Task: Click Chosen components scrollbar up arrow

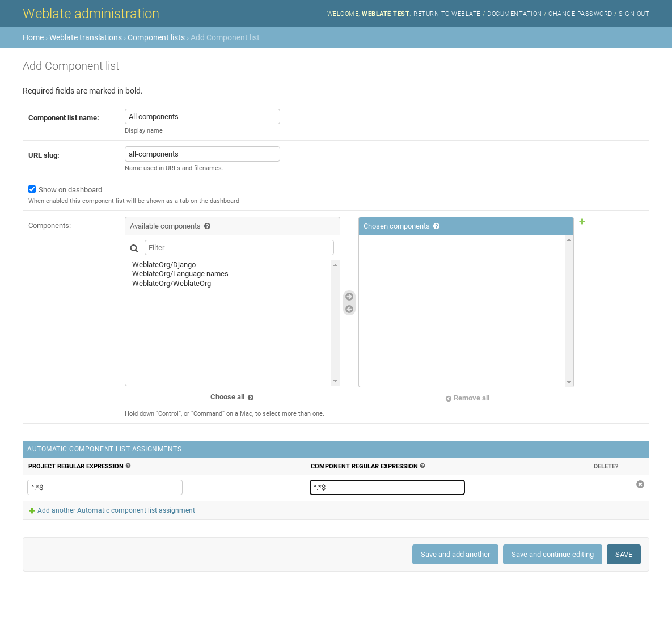Action: [569, 240]
